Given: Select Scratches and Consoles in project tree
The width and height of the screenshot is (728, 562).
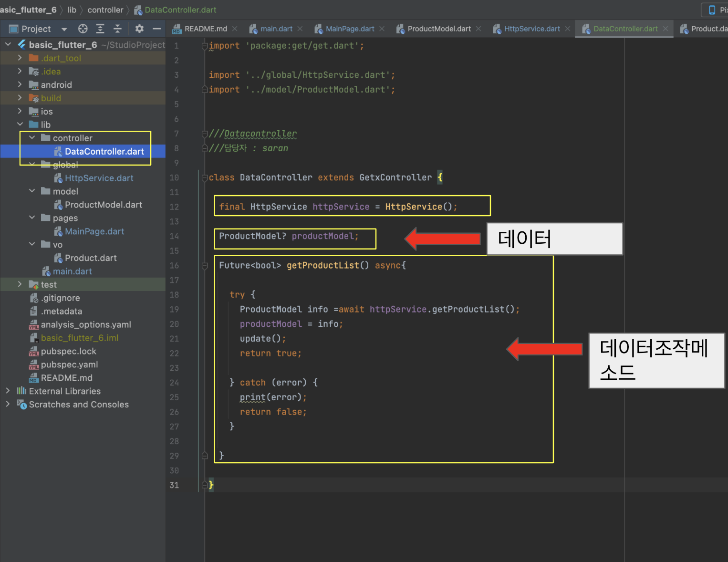Looking at the screenshot, I should coord(79,405).
